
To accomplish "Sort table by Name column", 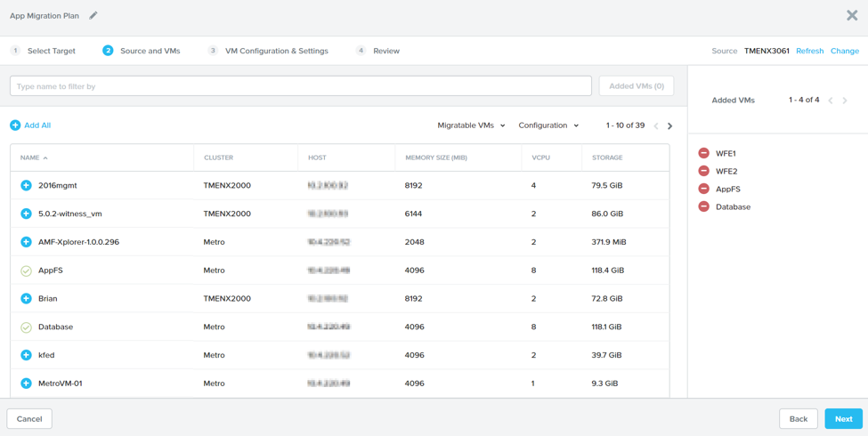I will click(35, 157).
